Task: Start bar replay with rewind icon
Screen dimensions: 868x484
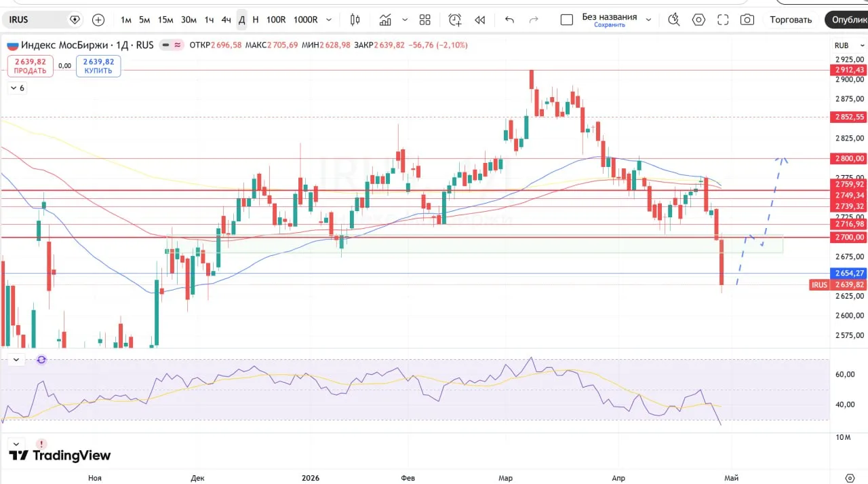Action: 480,20
